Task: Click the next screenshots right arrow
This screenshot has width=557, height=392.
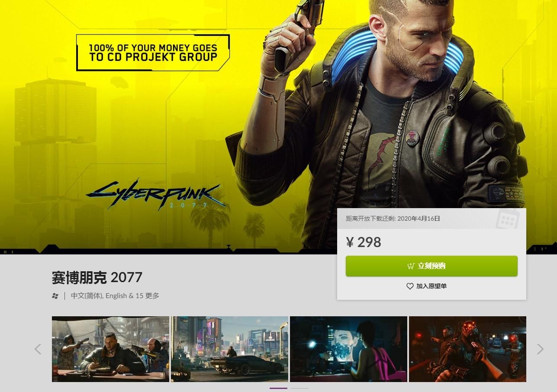Action: 540,349
